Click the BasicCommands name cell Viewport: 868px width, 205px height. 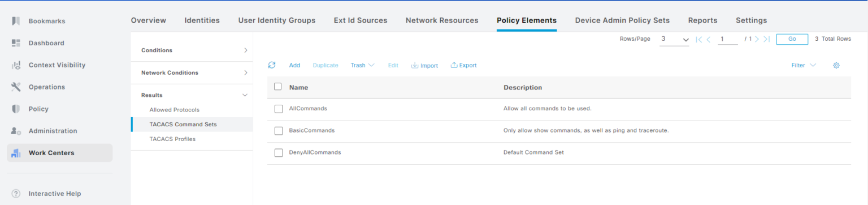pyautogui.click(x=312, y=130)
